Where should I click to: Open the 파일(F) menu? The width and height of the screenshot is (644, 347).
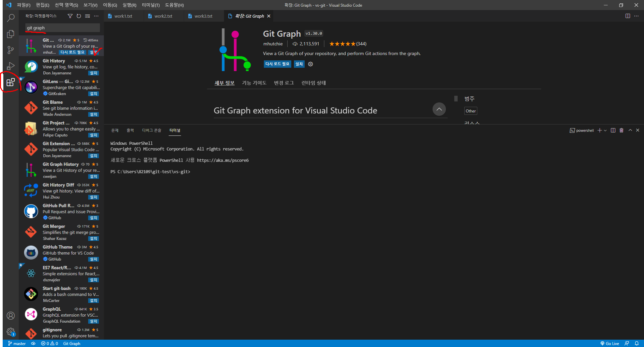(x=24, y=5)
